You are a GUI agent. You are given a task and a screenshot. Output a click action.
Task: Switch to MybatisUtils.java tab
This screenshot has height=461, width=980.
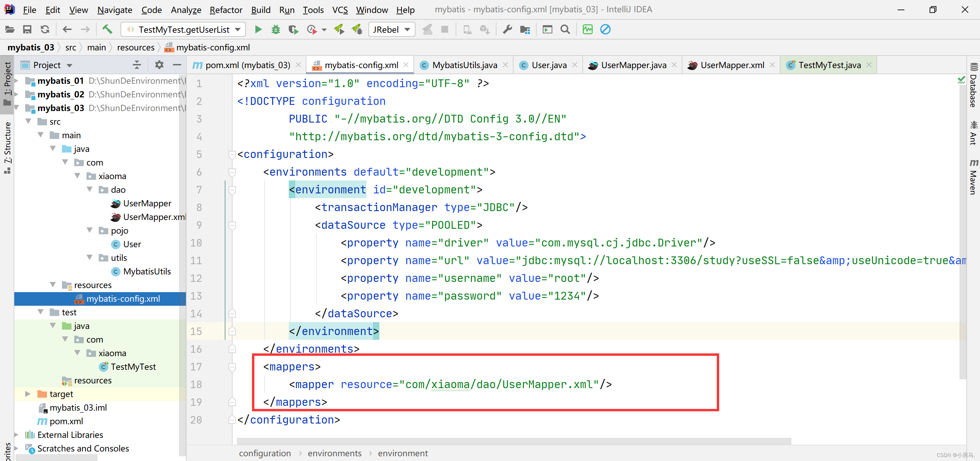point(464,65)
